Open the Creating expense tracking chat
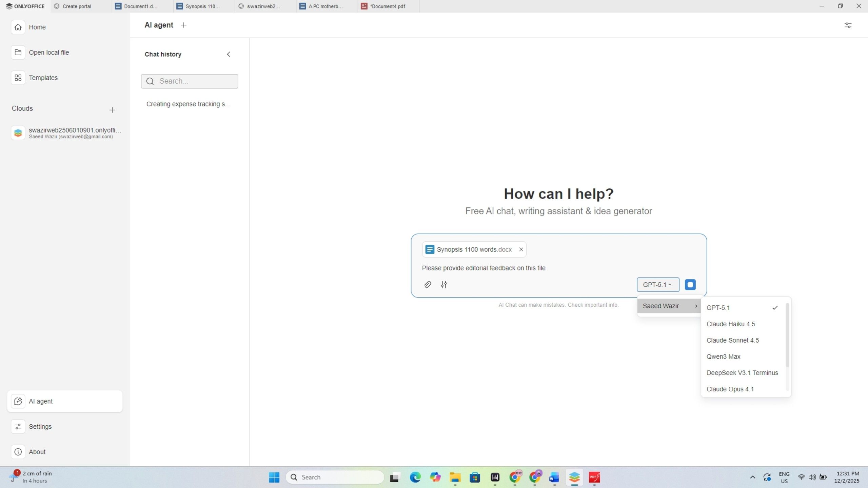Screen dimensions: 868x488 coord(189,104)
